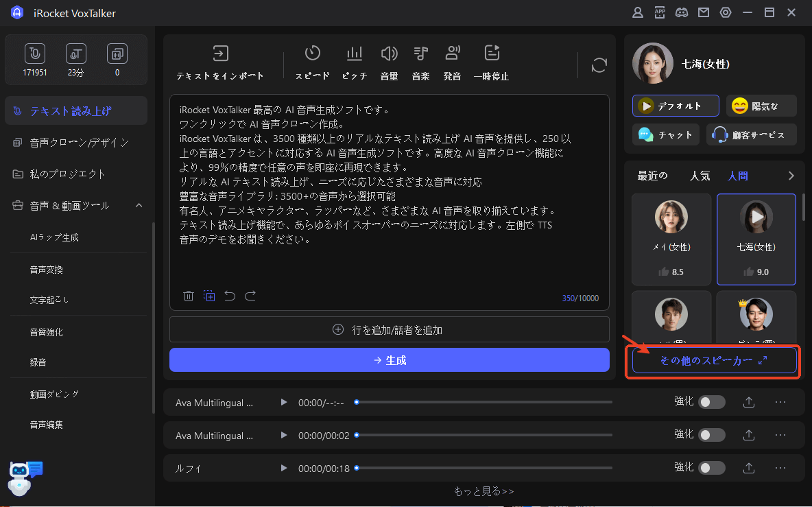812x507 pixels.
Task: Select the 顧客サービス voice style
Action: tap(751, 134)
